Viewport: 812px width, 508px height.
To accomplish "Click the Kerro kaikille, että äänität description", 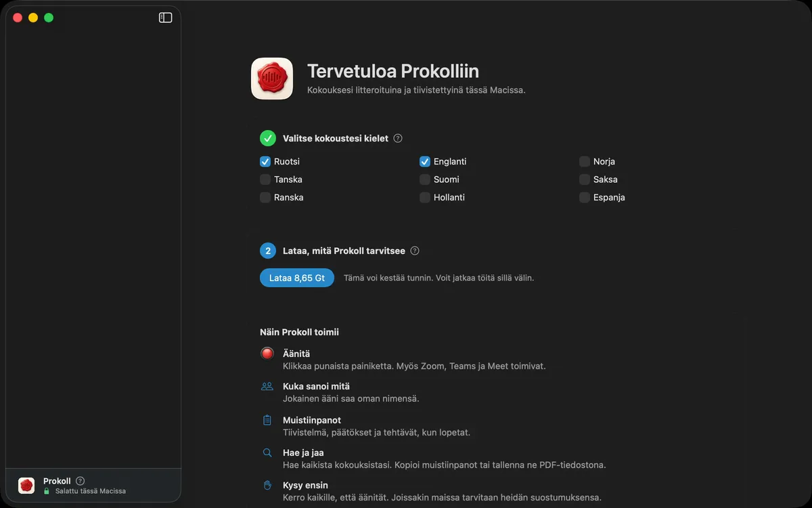I will (x=442, y=497).
